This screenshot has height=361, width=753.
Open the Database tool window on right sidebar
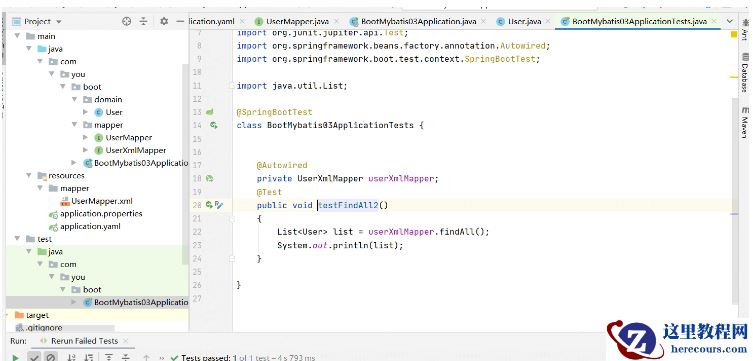point(745,72)
